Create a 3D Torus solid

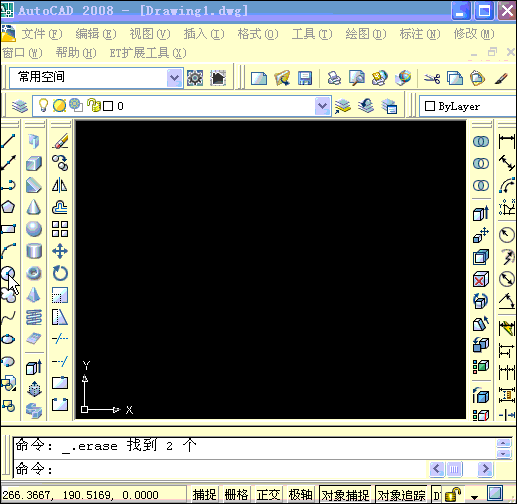(34, 273)
